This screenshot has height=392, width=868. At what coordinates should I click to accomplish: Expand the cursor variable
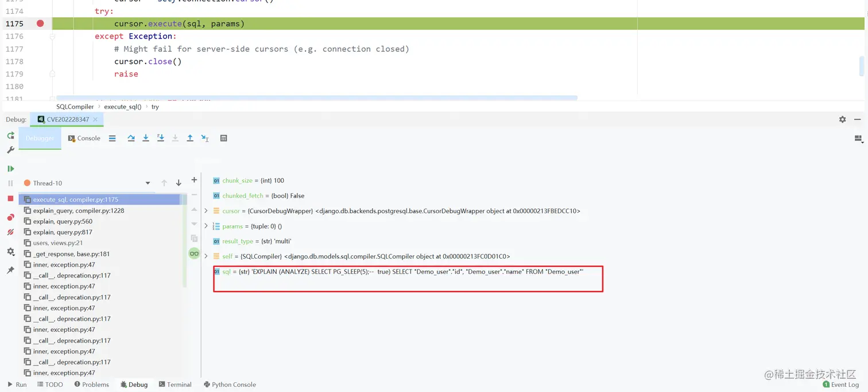click(x=206, y=211)
